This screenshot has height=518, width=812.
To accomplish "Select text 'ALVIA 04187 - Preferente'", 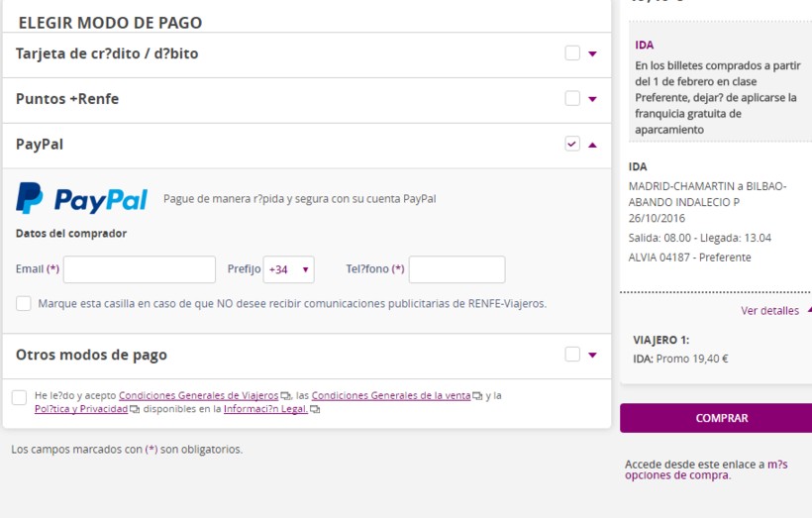I will coord(690,258).
